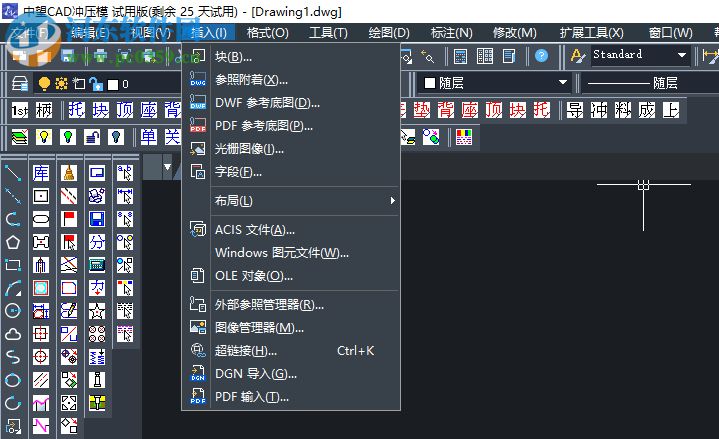
Task: Open the 扩展工具(X) menu
Action: [592, 33]
